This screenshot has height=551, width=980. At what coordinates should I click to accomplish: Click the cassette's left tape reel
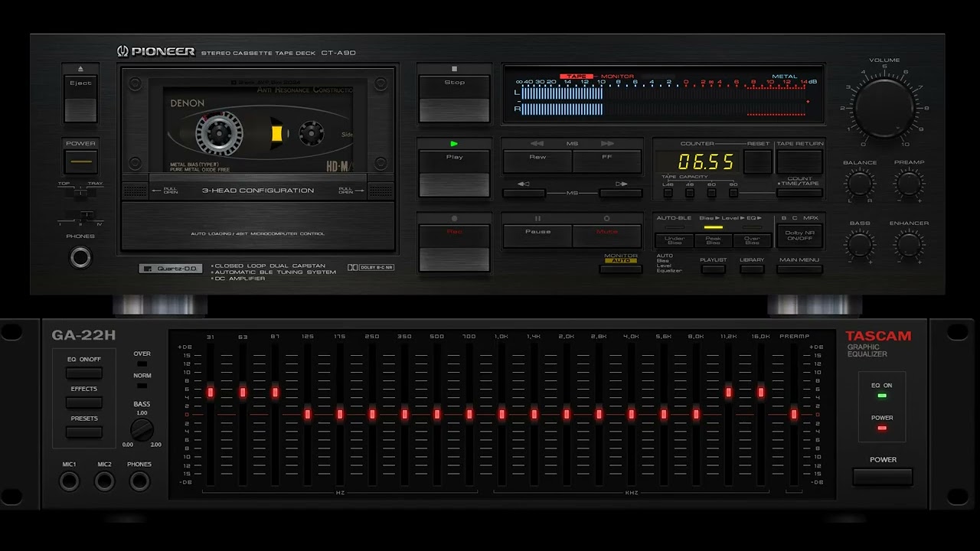point(219,134)
